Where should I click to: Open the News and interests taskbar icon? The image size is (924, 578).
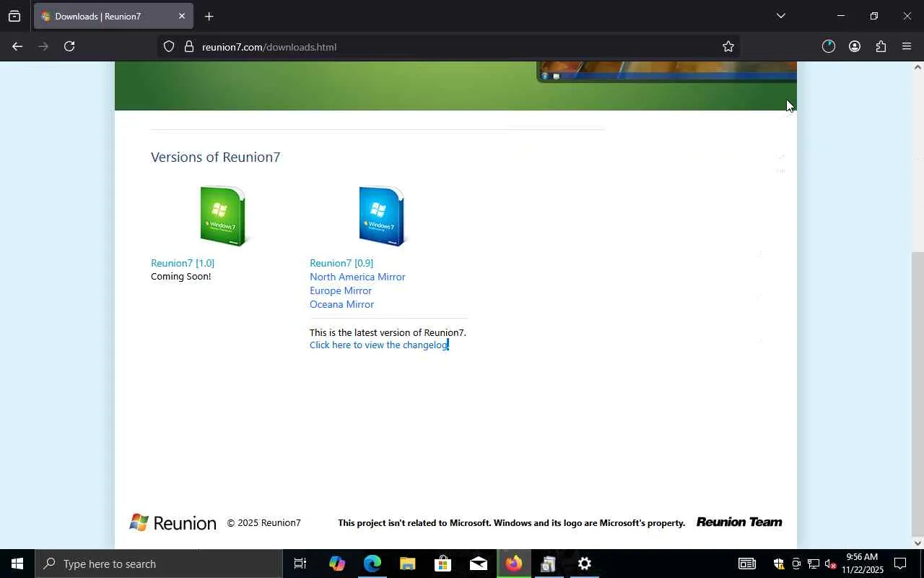point(747,564)
